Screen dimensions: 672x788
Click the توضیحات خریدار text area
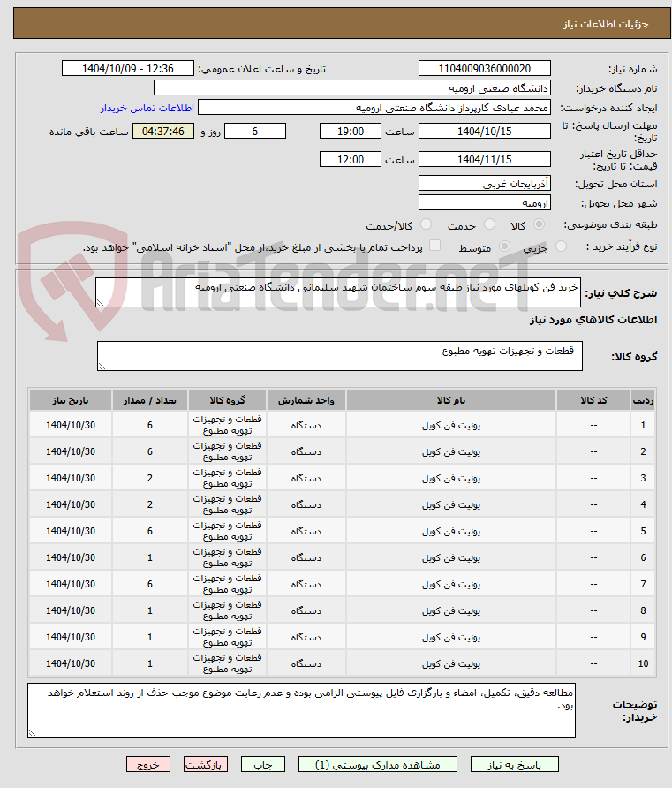(x=301, y=710)
